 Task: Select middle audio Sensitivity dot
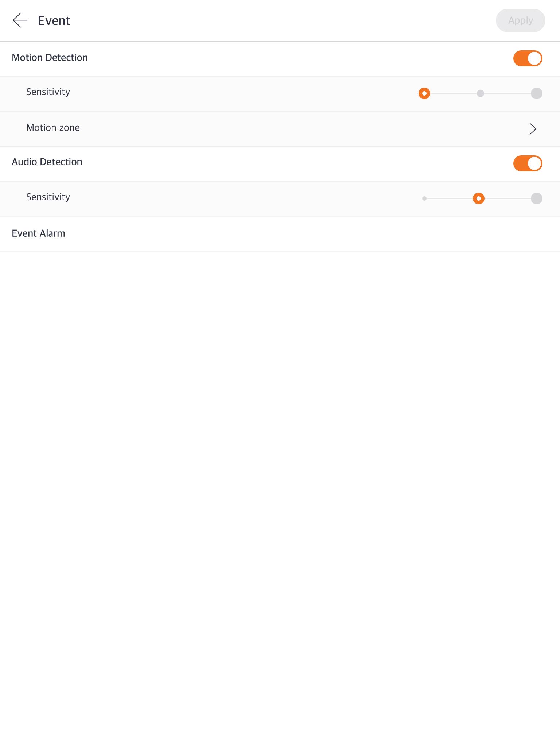(479, 198)
